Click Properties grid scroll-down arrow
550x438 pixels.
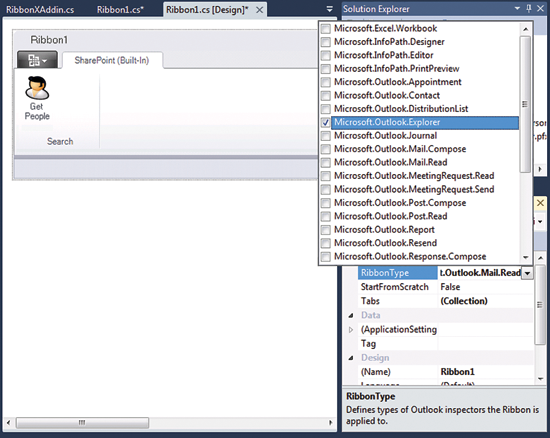[541, 379]
